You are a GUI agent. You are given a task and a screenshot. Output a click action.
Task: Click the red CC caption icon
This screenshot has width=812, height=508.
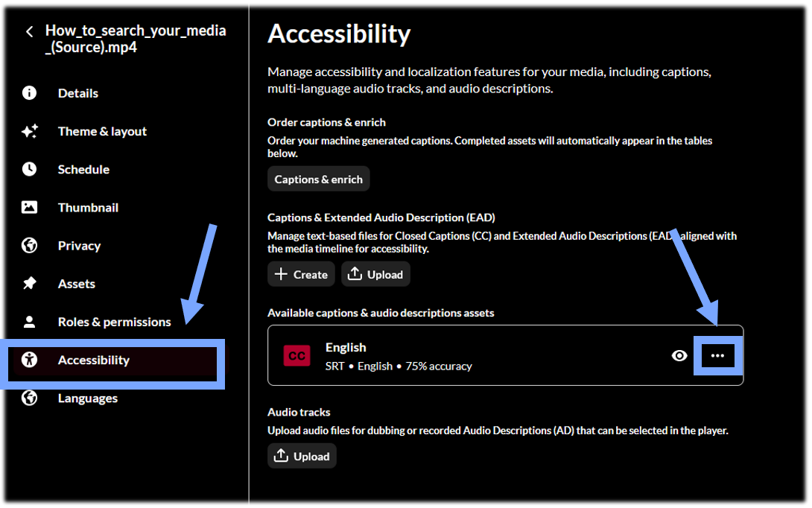[296, 356]
